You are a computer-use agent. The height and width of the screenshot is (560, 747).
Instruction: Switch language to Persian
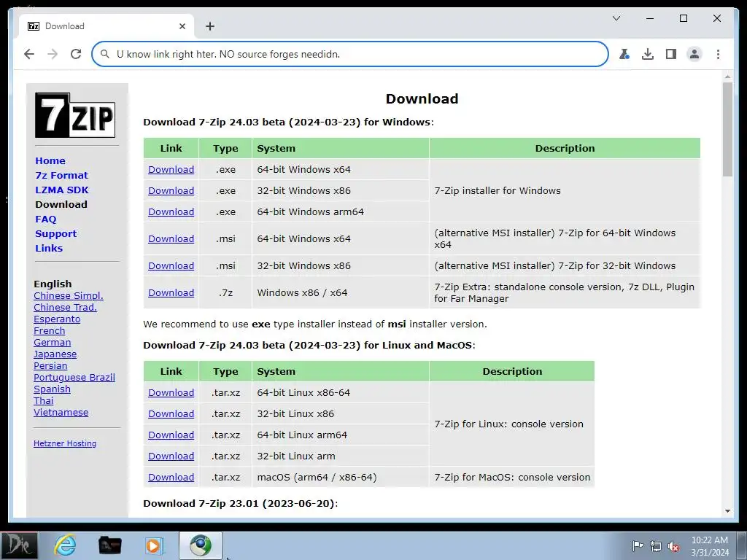(x=50, y=366)
